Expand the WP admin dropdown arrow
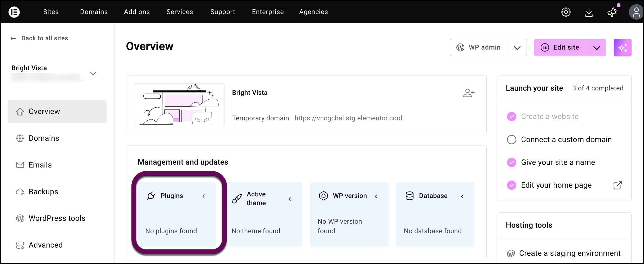The width and height of the screenshot is (644, 264). click(517, 47)
